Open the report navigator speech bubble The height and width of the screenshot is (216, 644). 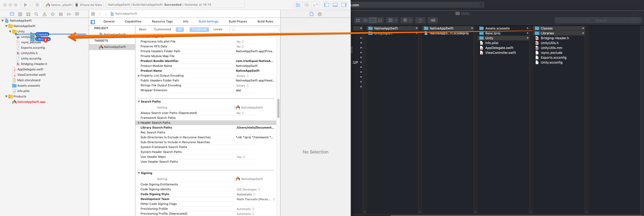tap(77, 14)
